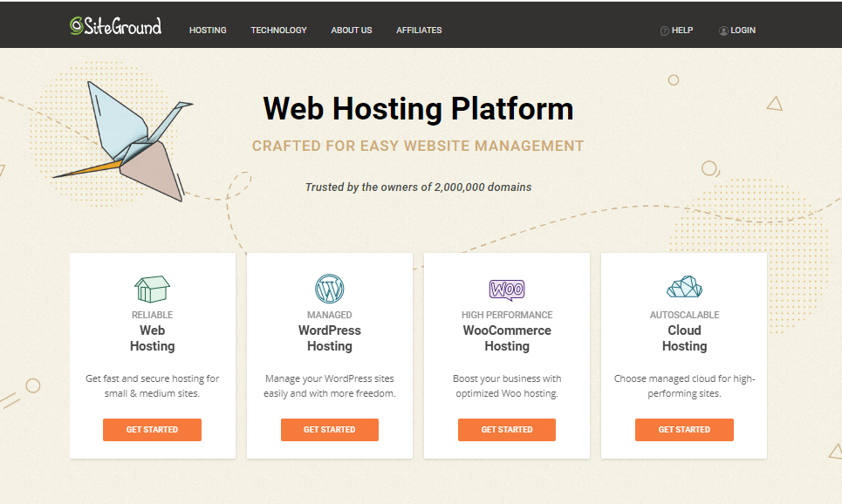The width and height of the screenshot is (842, 504).
Task: Click the Web Hosting card title
Action: [153, 338]
